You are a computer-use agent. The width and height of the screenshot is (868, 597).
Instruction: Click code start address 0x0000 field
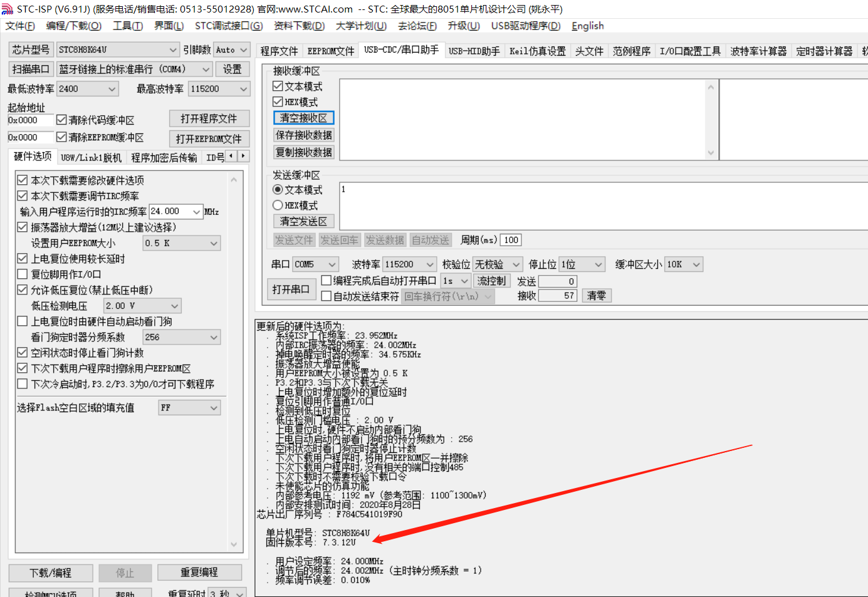point(30,120)
